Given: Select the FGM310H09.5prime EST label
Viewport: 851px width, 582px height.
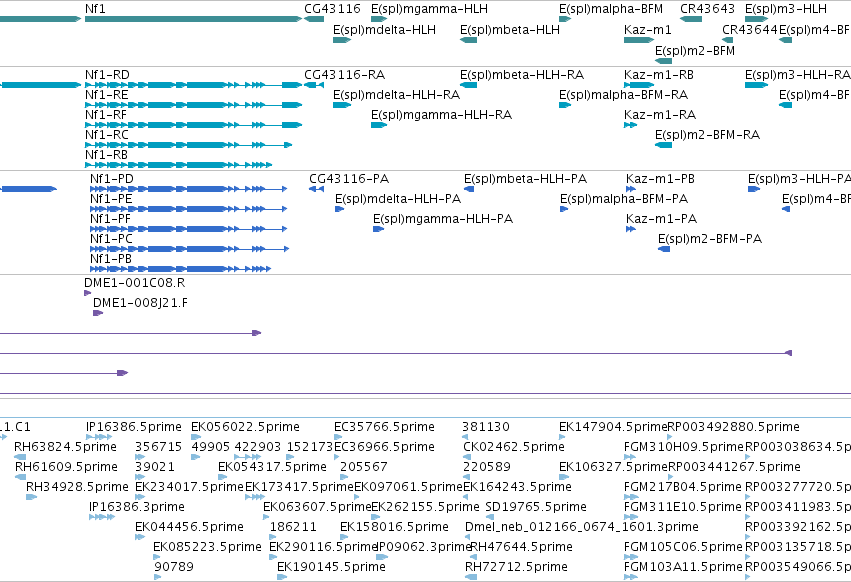Looking at the screenshot, I should click(683, 447).
